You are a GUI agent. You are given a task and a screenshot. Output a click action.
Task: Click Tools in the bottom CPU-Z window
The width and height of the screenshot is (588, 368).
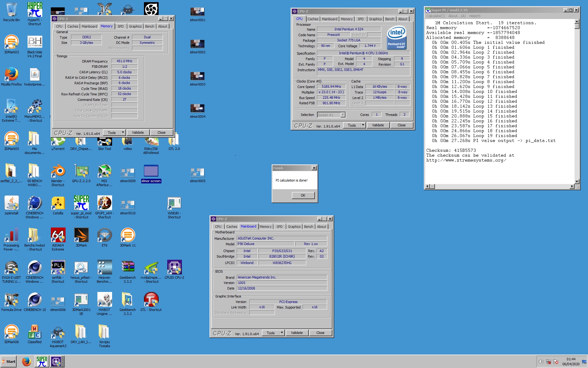tap(271, 333)
